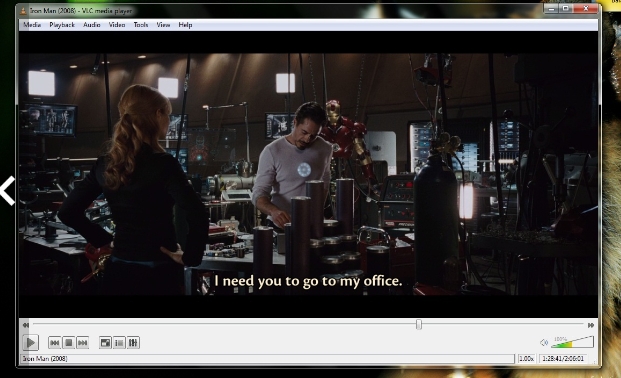Click the seek-backward arrows beside timeline
This screenshot has height=378, width=621.
[x=26, y=325]
